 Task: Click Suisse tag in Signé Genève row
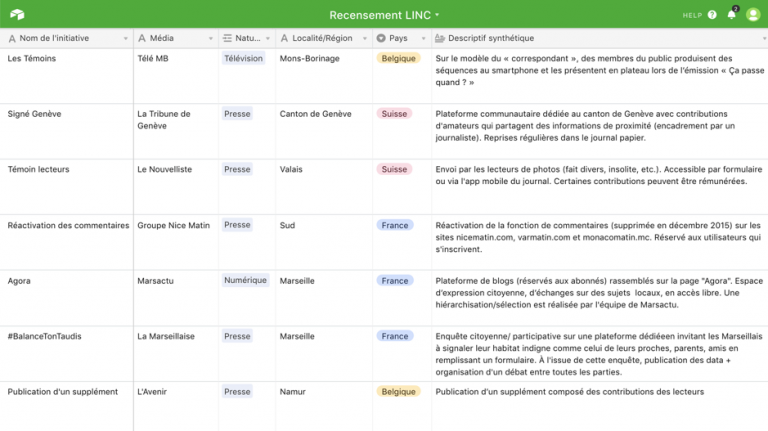click(394, 114)
